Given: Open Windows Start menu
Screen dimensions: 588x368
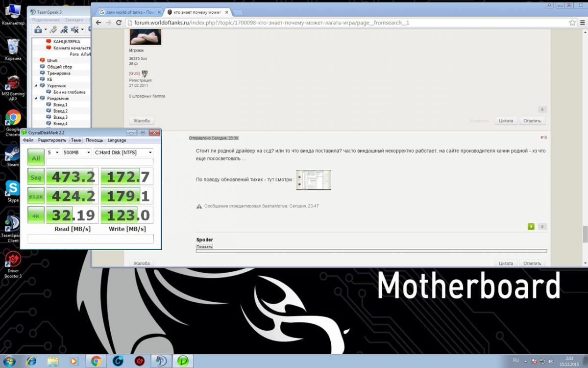Looking at the screenshot, I should pyautogui.click(x=9, y=361).
